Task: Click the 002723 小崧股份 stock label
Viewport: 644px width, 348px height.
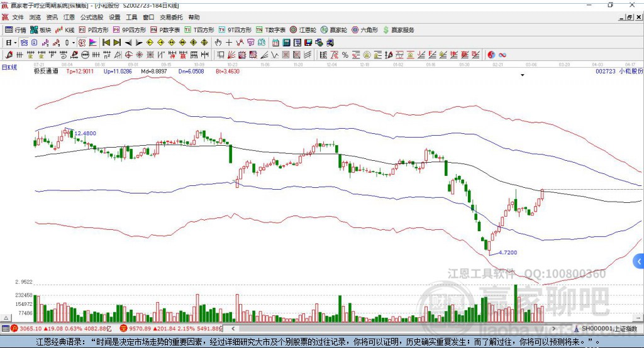Action: click(619, 71)
